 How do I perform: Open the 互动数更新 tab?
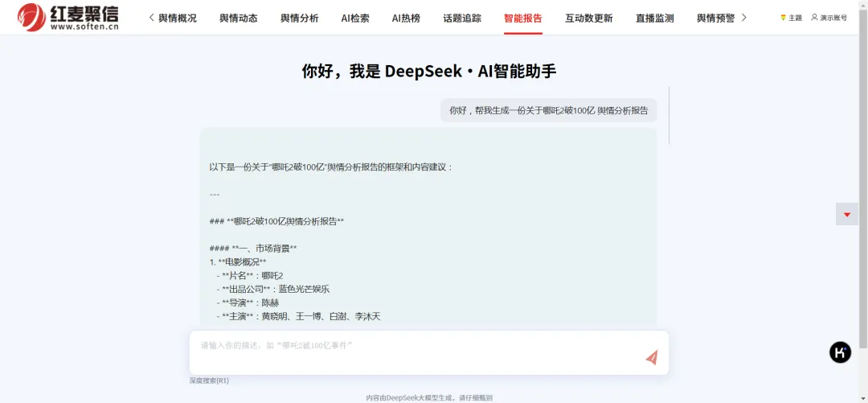click(588, 18)
